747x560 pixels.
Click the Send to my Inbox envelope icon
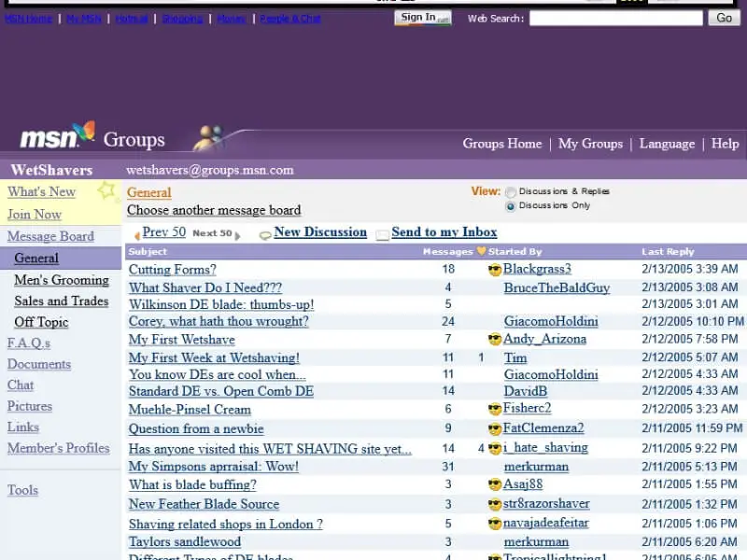coord(382,235)
